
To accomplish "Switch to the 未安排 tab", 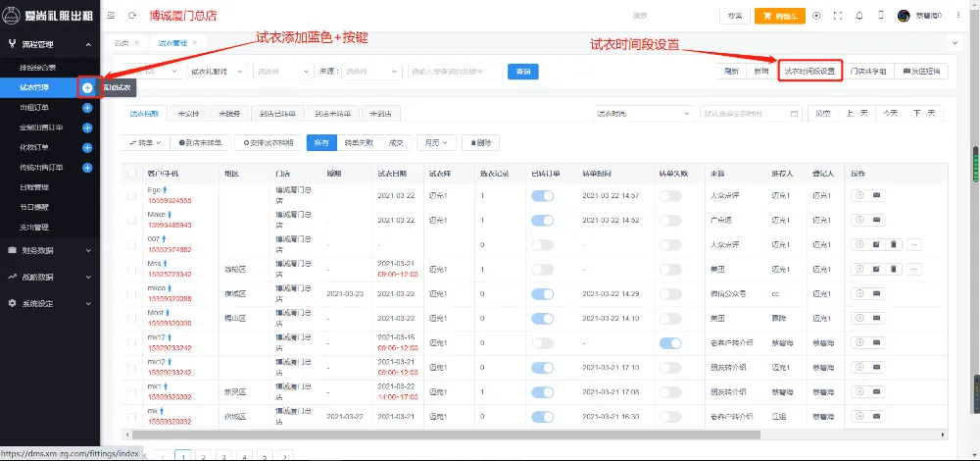I will (x=189, y=113).
